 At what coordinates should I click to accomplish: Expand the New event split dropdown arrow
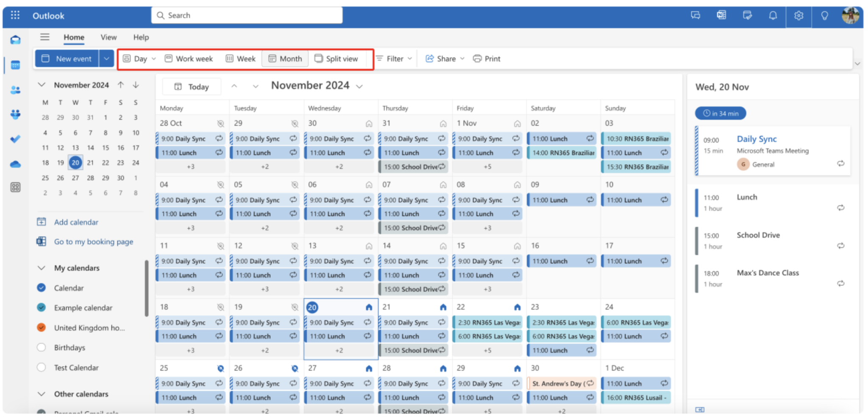106,58
